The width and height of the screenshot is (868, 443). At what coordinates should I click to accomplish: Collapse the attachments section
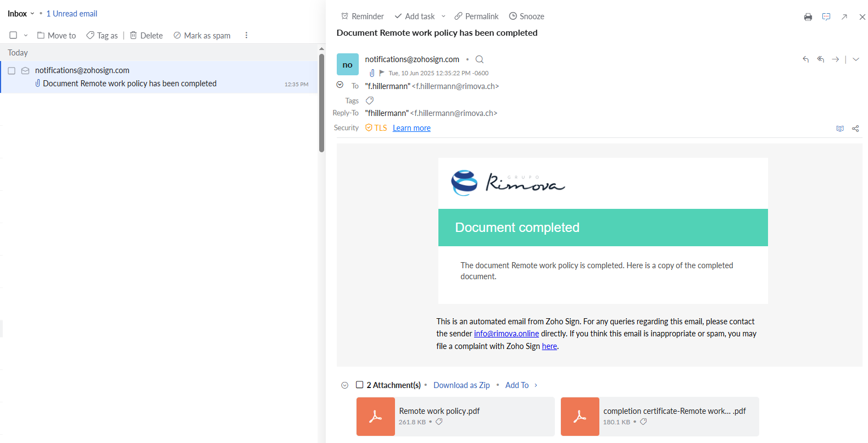pos(344,385)
